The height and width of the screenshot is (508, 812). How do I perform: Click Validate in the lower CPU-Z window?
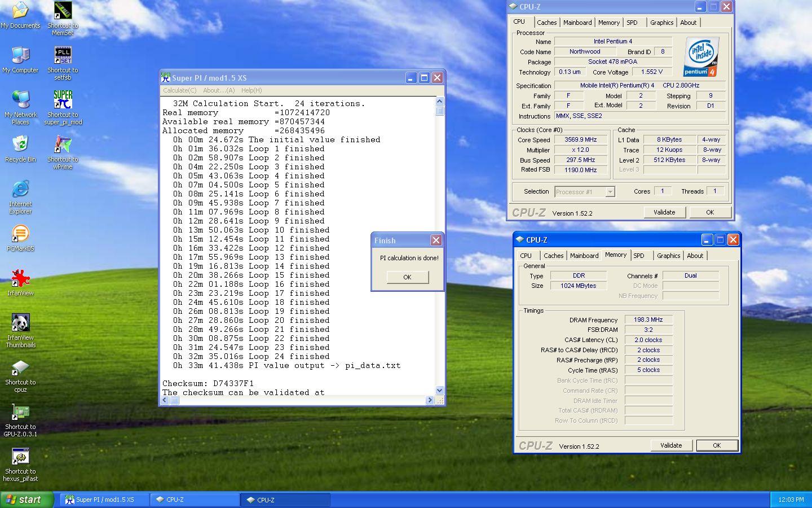tap(671, 445)
